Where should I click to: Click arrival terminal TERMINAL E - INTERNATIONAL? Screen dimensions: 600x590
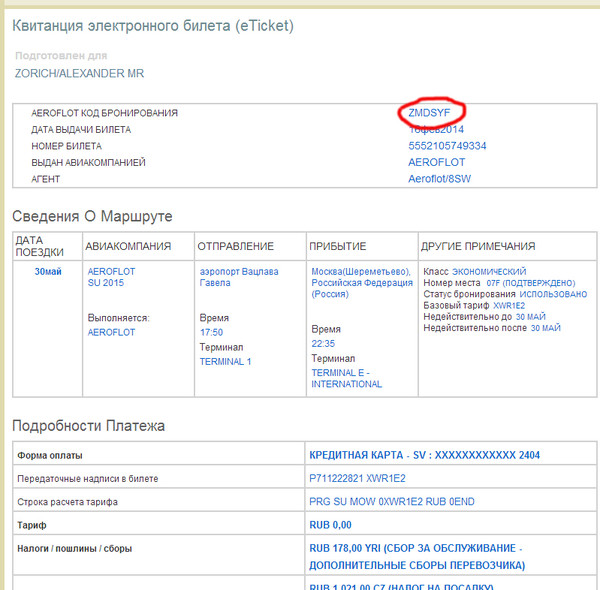[x=346, y=378]
